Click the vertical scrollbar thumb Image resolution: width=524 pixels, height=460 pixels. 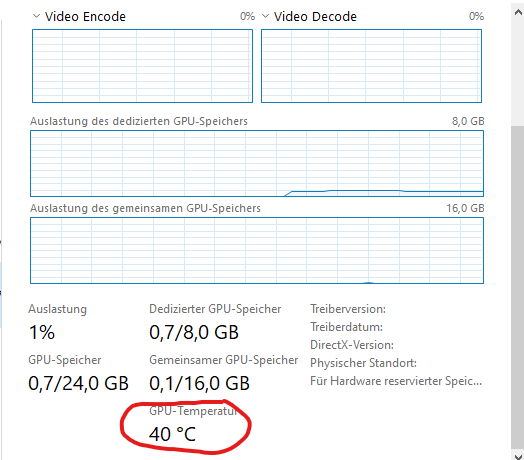pos(518,288)
